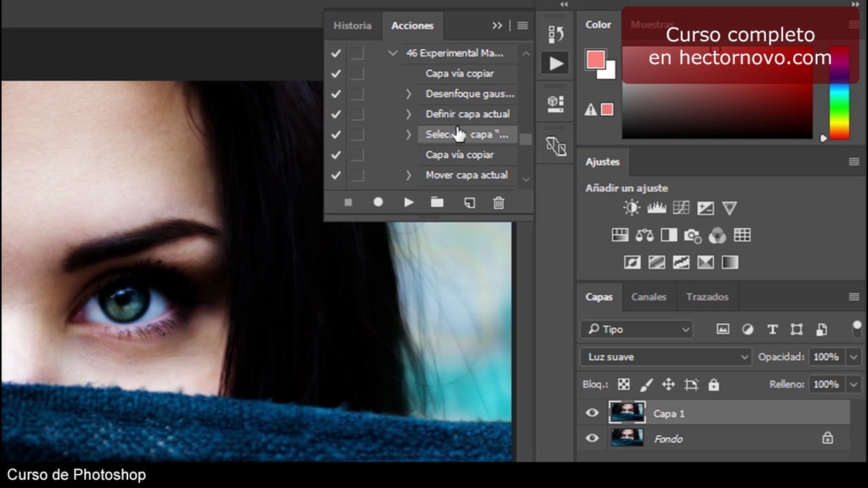868x488 pixels.
Task: Click the foreground color swatch
Action: tap(595, 60)
